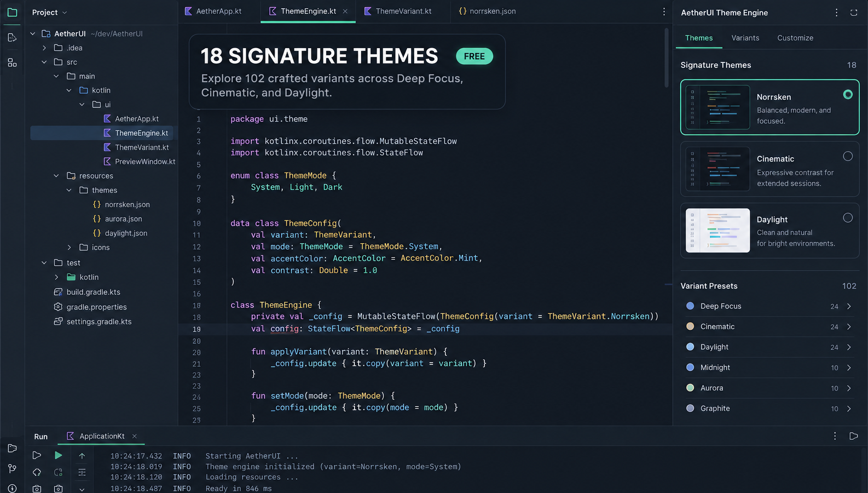Toggle soft-wrap icon in Run console toolbar
The width and height of the screenshot is (868, 493).
click(82, 472)
